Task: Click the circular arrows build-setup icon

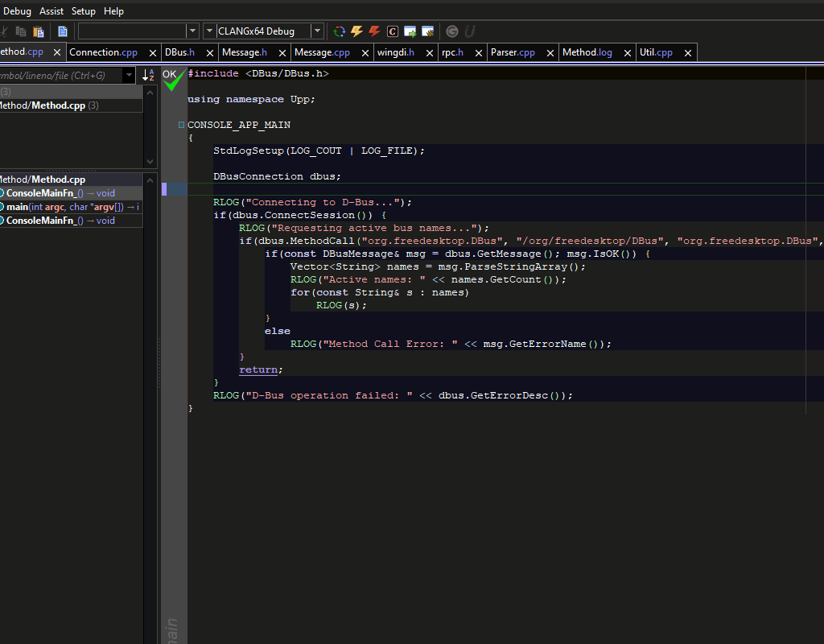Action: click(340, 31)
